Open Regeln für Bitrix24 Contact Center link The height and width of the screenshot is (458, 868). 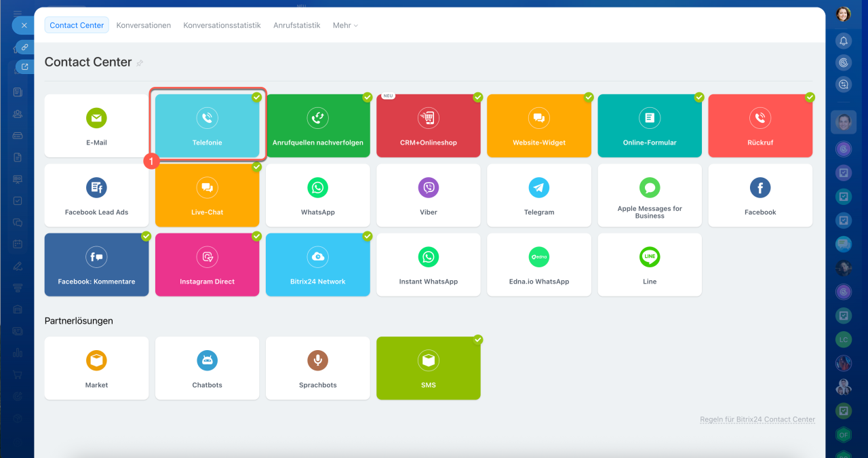coord(757,419)
